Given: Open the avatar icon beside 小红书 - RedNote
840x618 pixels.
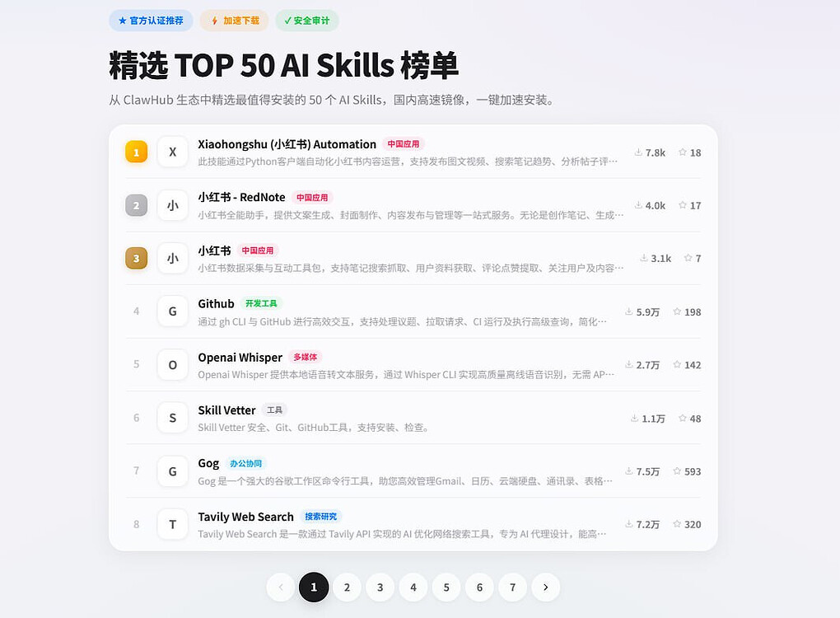Looking at the screenshot, I should coord(172,205).
